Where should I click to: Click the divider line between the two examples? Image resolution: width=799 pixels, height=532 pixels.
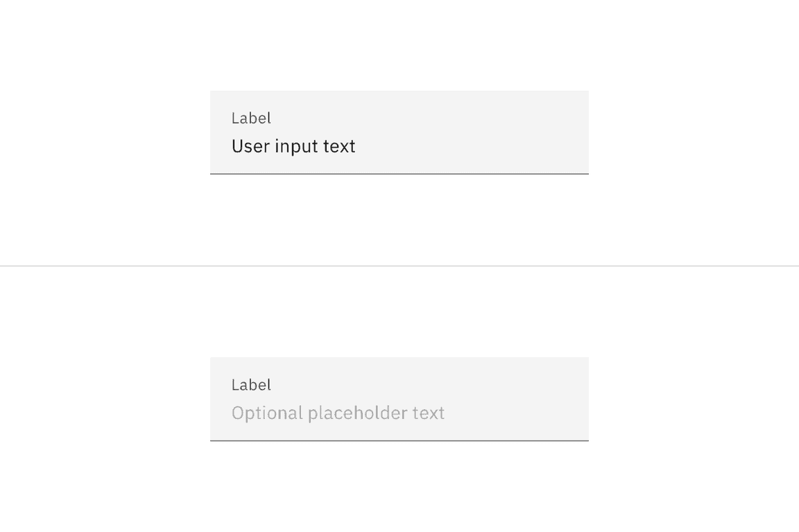pyautogui.click(x=399, y=264)
